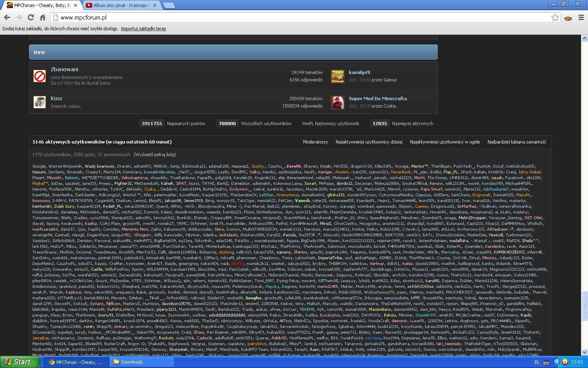
Task: Open the Chrome menu (three lines)
Action: (x=581, y=17)
